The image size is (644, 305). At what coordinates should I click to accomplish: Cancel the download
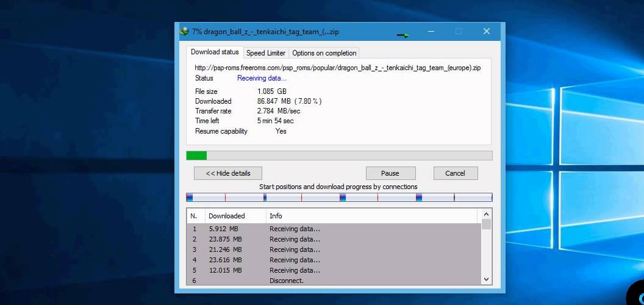(456, 173)
